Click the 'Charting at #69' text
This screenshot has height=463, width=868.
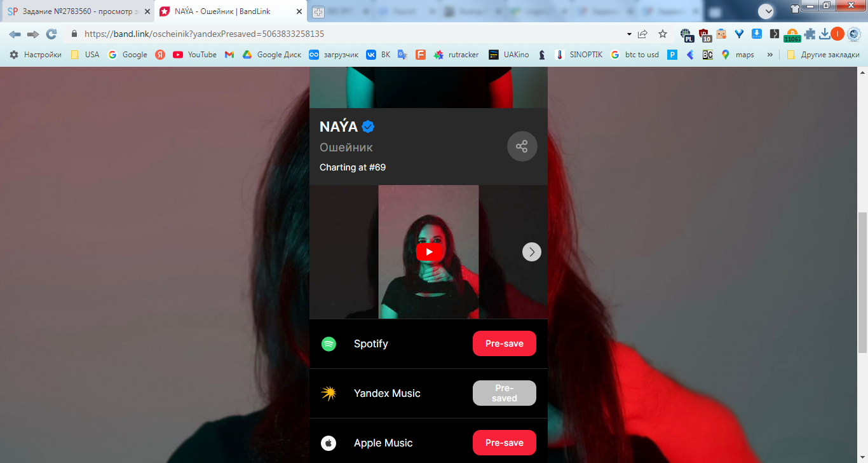point(353,167)
